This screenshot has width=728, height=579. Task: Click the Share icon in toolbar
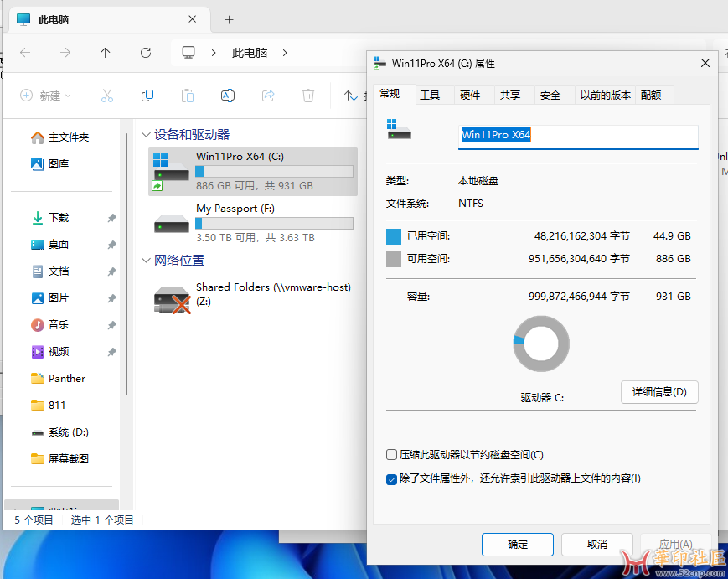(x=268, y=96)
